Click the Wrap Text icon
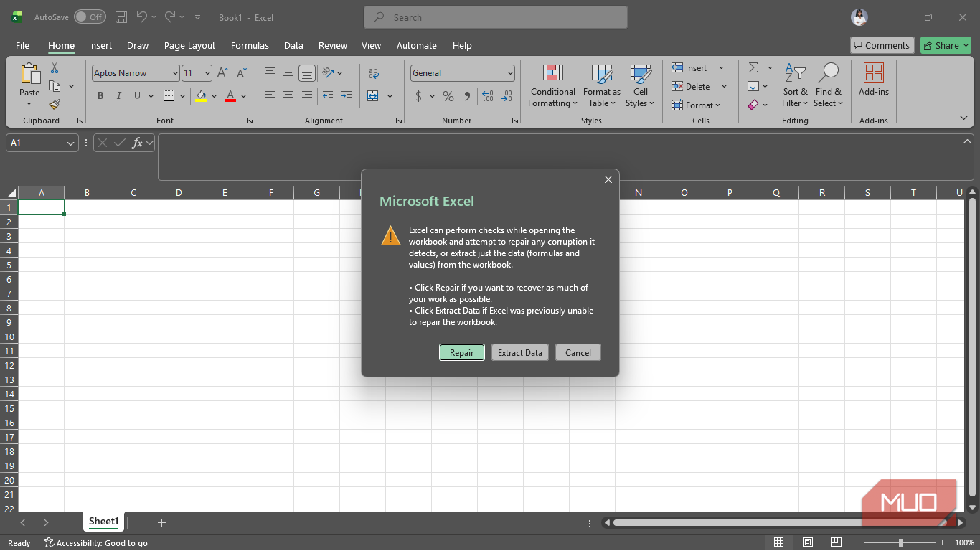This screenshot has width=980, height=551. pos(373,73)
